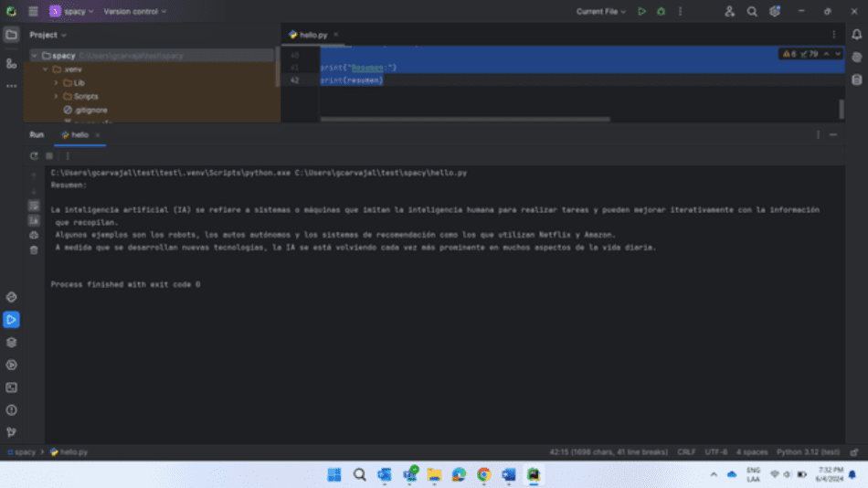Open the Version control menu
The width and height of the screenshot is (868, 488).
[134, 11]
